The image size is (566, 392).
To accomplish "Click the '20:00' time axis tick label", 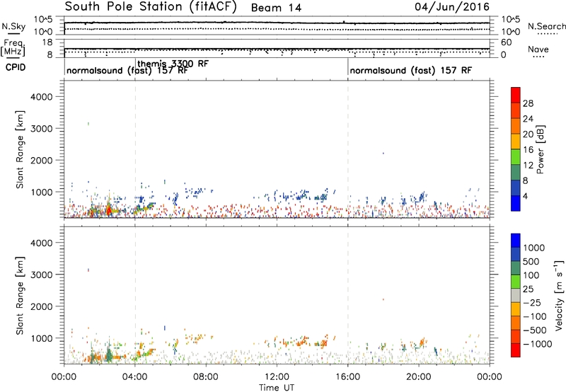I will coord(418,377).
